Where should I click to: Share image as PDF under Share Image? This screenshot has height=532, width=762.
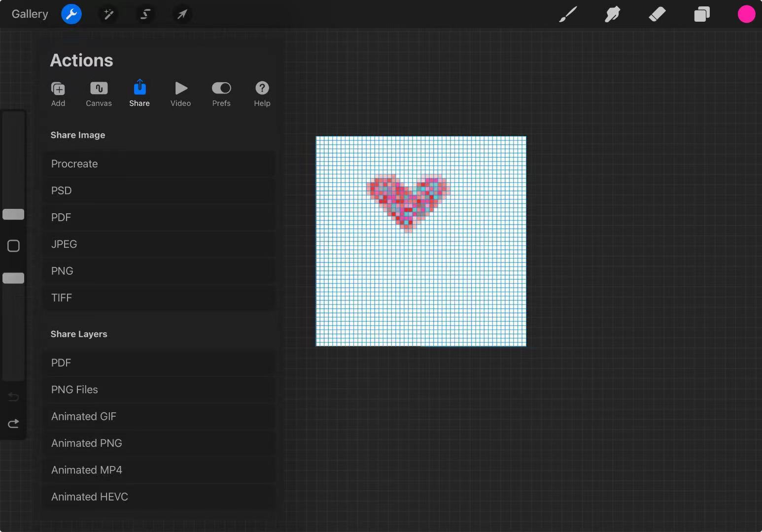click(160, 217)
